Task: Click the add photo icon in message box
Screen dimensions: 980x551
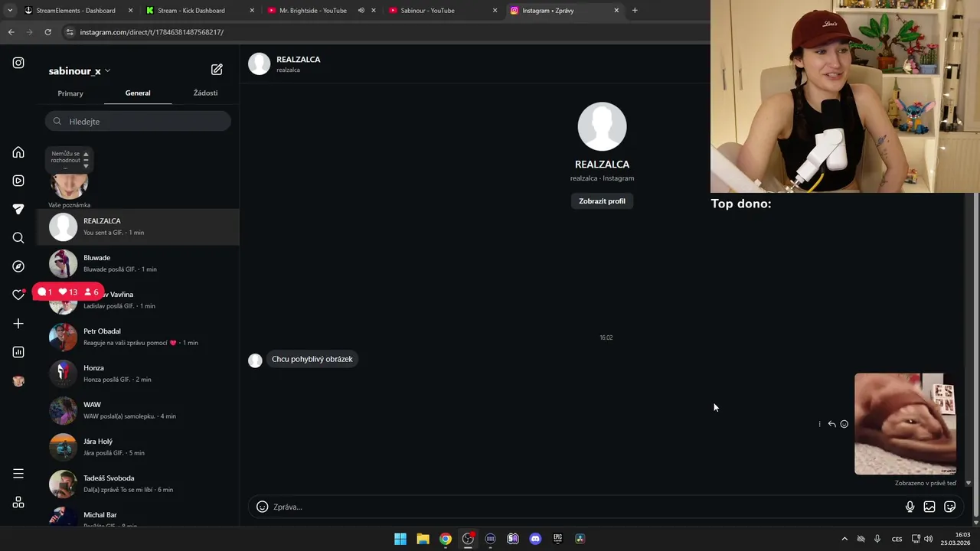Action: pyautogui.click(x=929, y=507)
